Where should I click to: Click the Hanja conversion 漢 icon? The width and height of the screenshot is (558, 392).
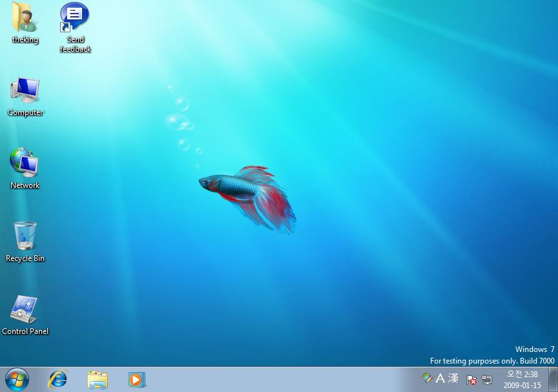pyautogui.click(x=453, y=378)
